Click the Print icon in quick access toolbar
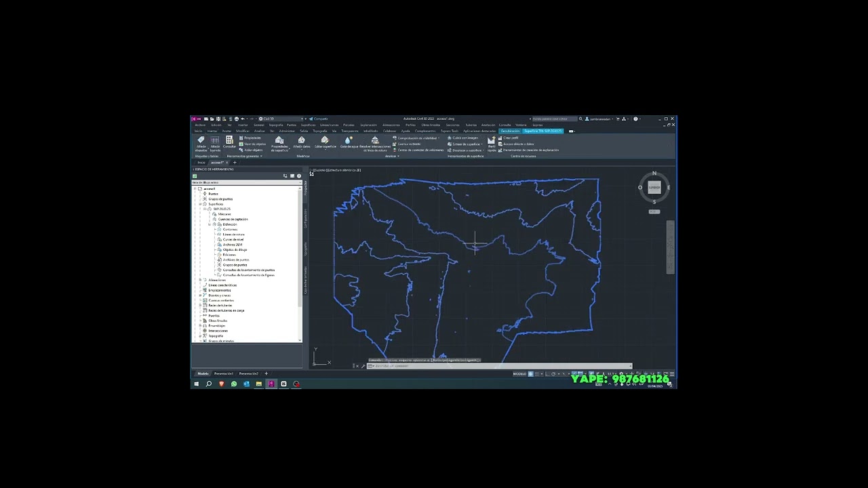This screenshot has width=868, height=488. point(237,119)
